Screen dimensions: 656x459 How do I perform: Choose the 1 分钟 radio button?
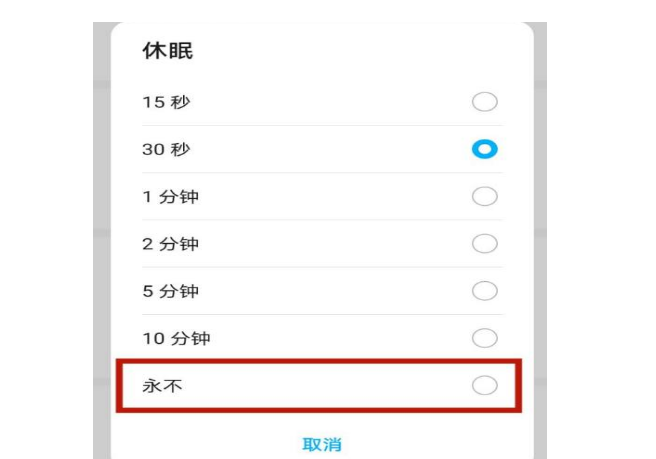484,196
